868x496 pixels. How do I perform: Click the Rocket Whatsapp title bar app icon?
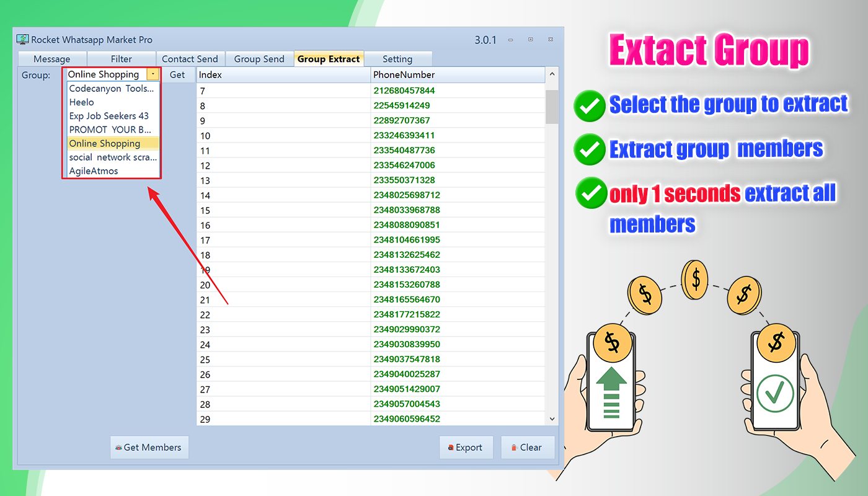[22, 39]
